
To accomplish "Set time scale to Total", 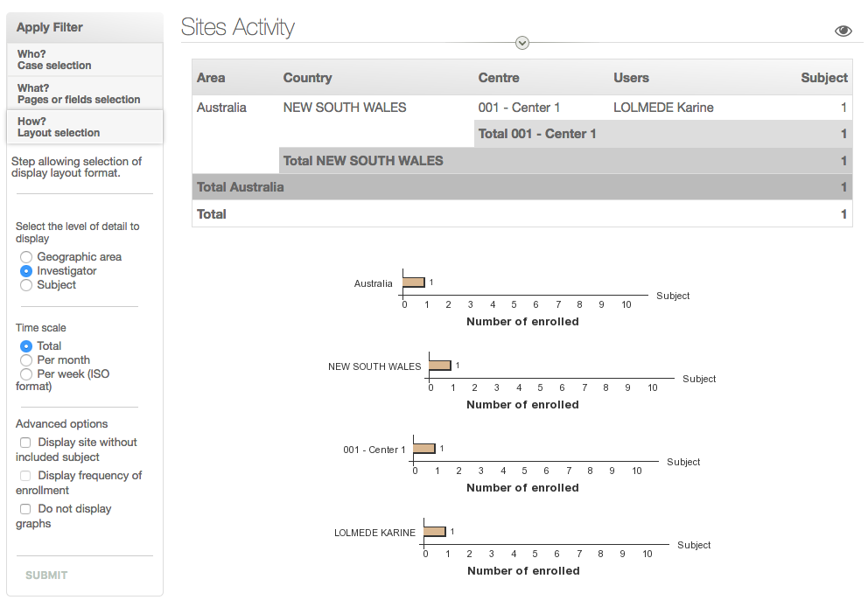I will coord(26,346).
